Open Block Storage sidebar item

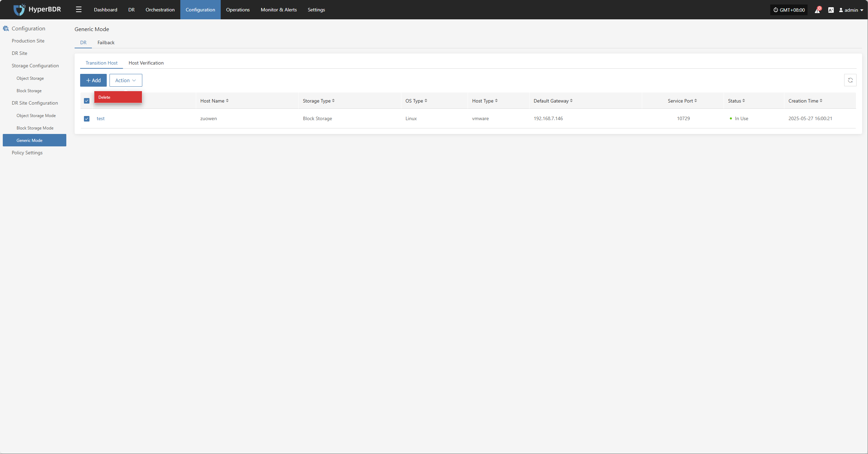[29, 91]
